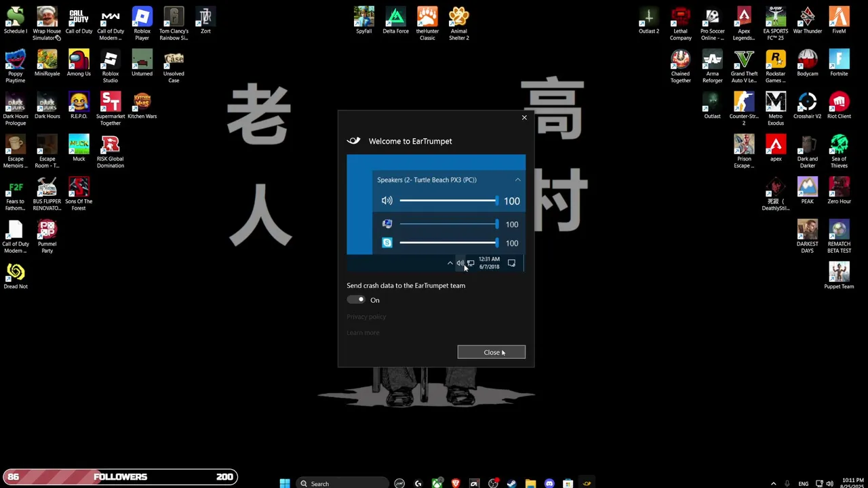Open Logitech G HUB from taskbar
The image size is (868, 488).
pyautogui.click(x=418, y=483)
